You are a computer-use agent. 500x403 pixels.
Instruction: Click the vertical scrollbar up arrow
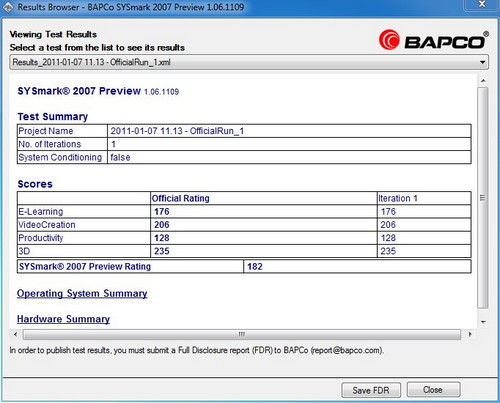(x=483, y=81)
